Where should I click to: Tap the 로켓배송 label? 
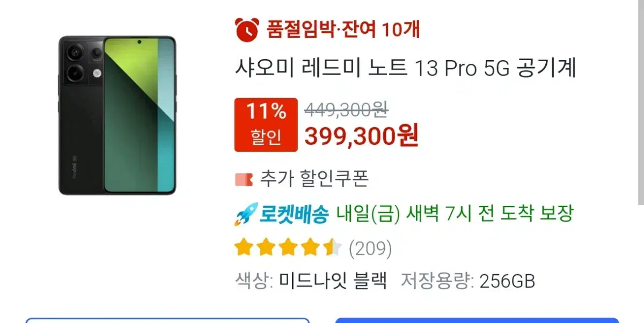[x=294, y=214]
